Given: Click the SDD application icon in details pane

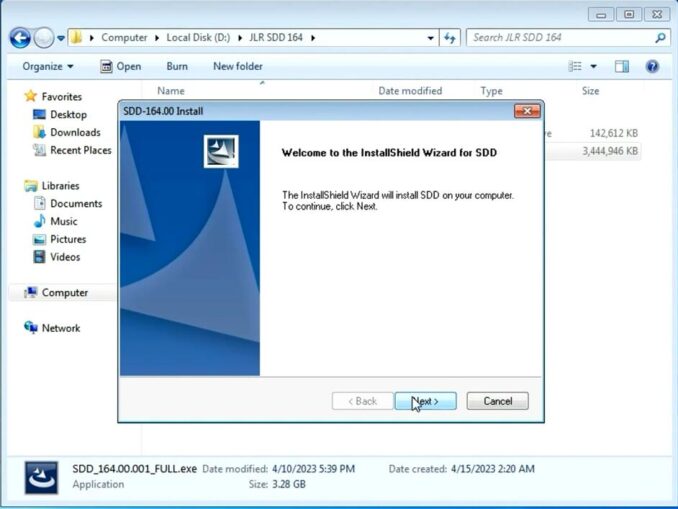Looking at the screenshot, I should coord(41,477).
